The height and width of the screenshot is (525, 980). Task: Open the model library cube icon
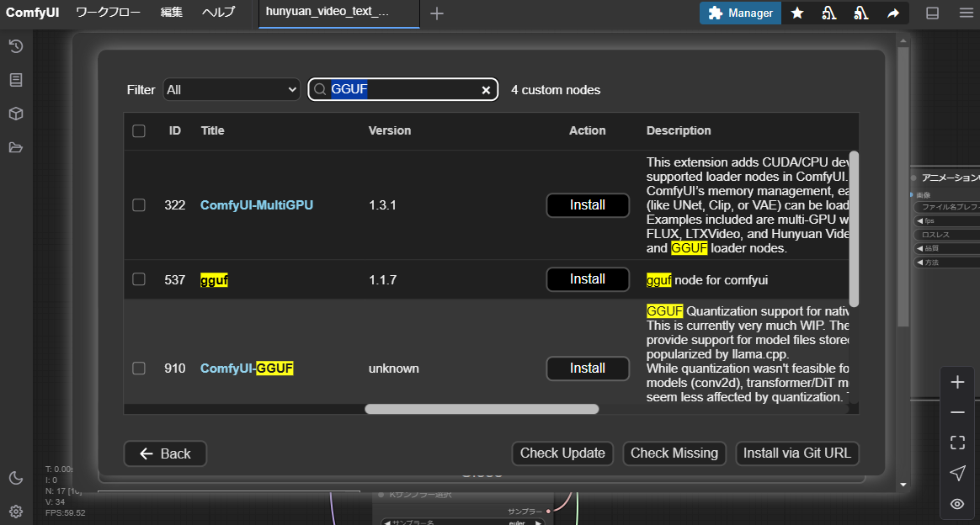tap(16, 114)
